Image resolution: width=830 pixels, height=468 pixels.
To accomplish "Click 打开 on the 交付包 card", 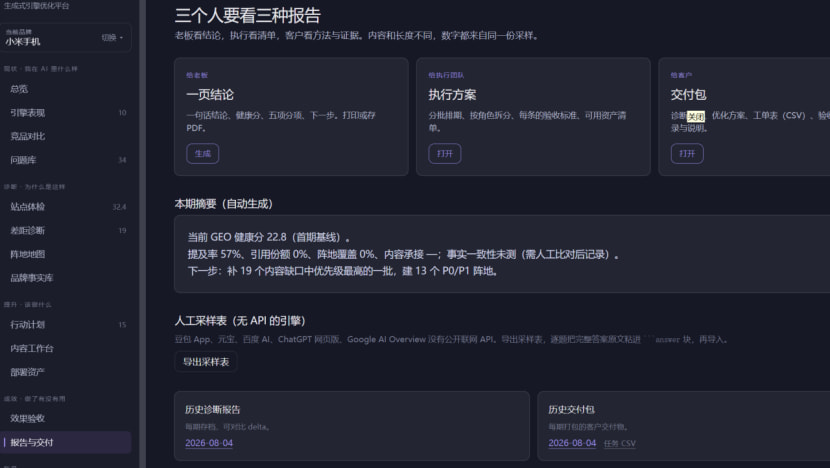I will click(687, 154).
